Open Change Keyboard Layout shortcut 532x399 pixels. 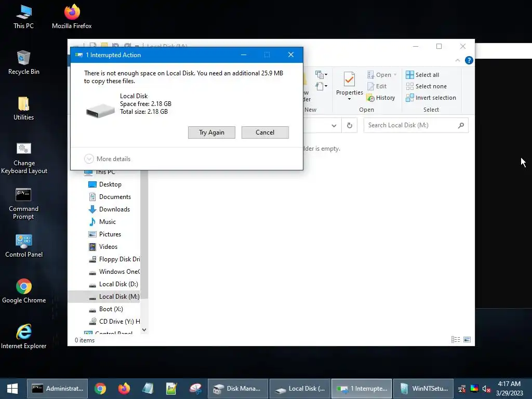click(24, 158)
